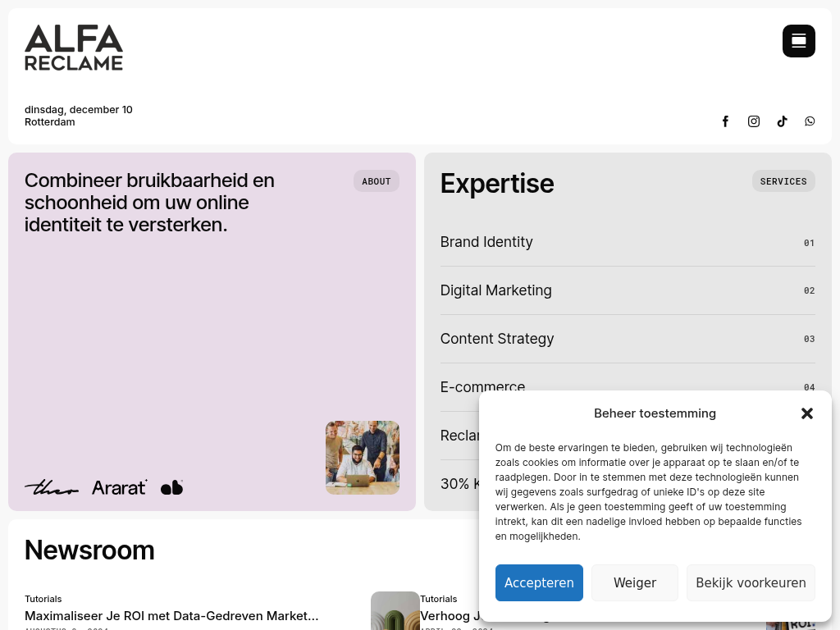840x630 pixels.
Task: Click the ABOUT tag button
Action: pyautogui.click(x=376, y=181)
